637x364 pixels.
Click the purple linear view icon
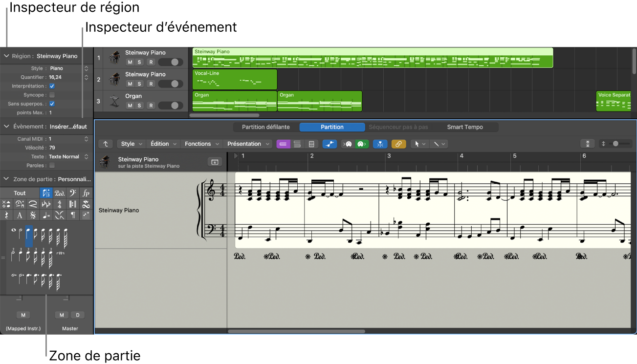pos(283,144)
